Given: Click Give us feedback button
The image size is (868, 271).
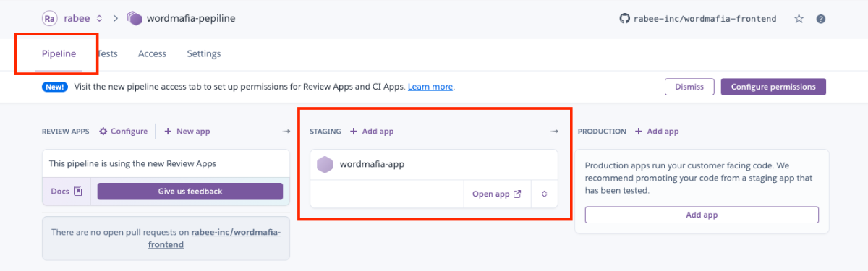Looking at the screenshot, I should click(190, 192).
